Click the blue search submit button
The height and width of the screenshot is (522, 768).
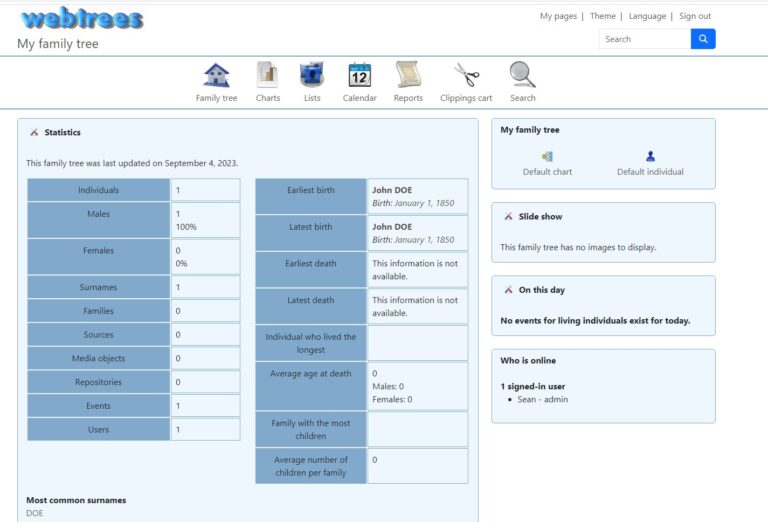[703, 39]
